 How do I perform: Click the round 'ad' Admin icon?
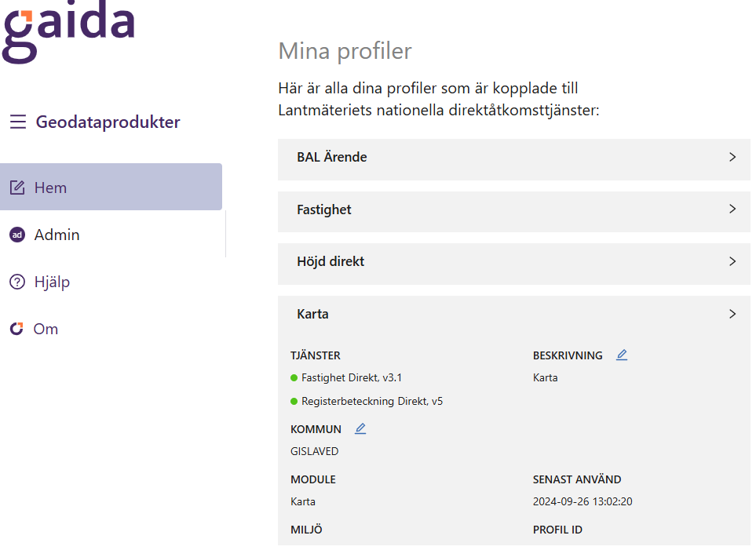tap(16, 235)
